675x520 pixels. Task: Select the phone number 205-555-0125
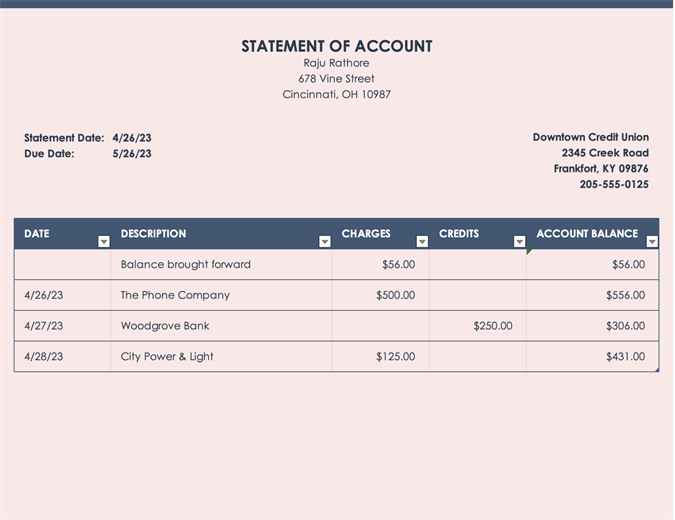614,184
